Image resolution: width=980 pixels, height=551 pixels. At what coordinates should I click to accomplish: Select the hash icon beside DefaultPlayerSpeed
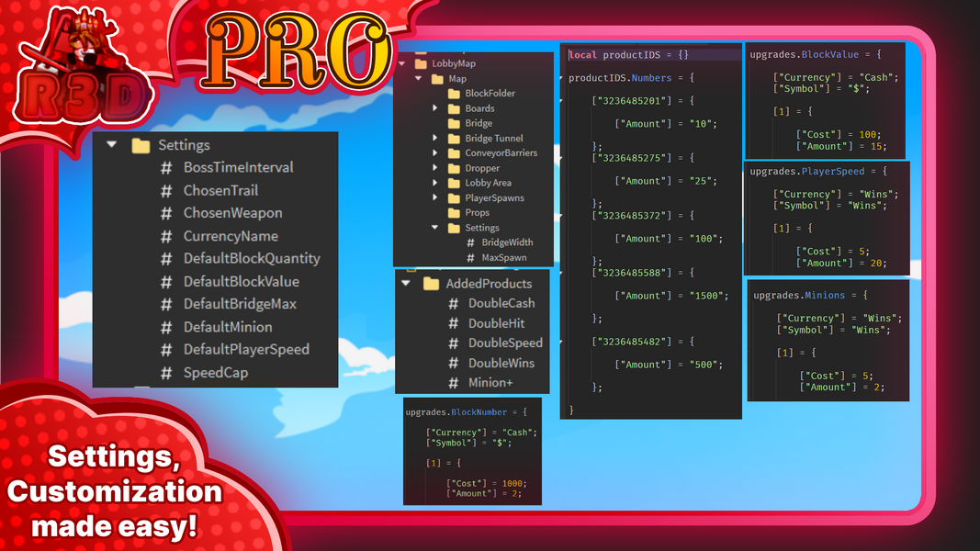click(166, 350)
